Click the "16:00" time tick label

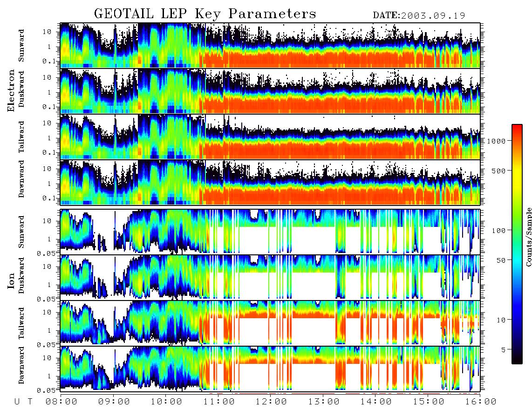point(481,402)
